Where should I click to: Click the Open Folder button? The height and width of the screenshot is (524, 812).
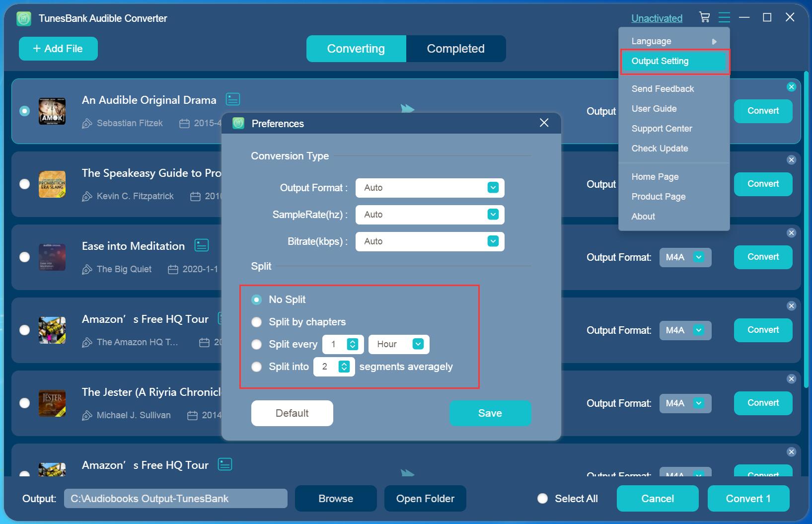tap(425, 499)
